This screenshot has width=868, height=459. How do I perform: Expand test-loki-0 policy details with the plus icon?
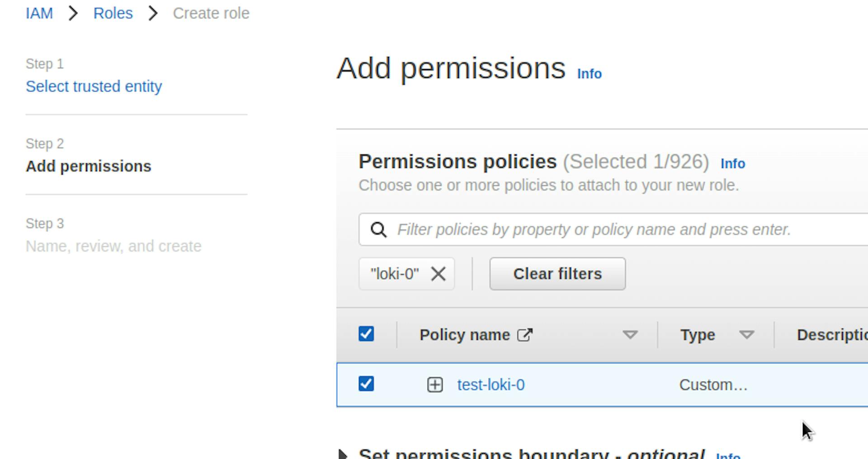point(435,385)
